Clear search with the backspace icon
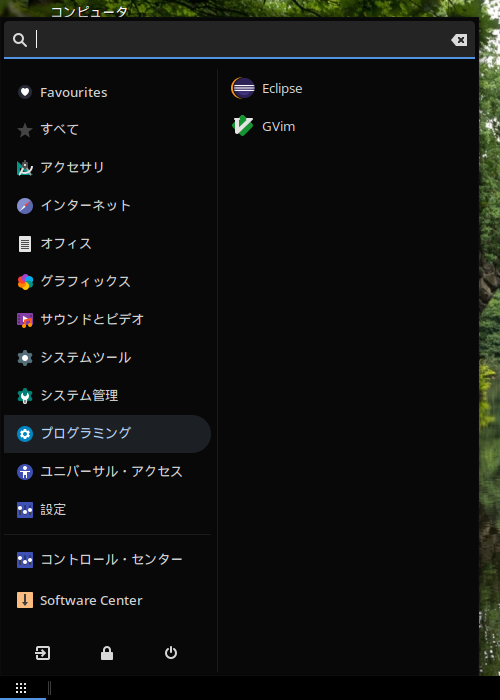 [459, 40]
